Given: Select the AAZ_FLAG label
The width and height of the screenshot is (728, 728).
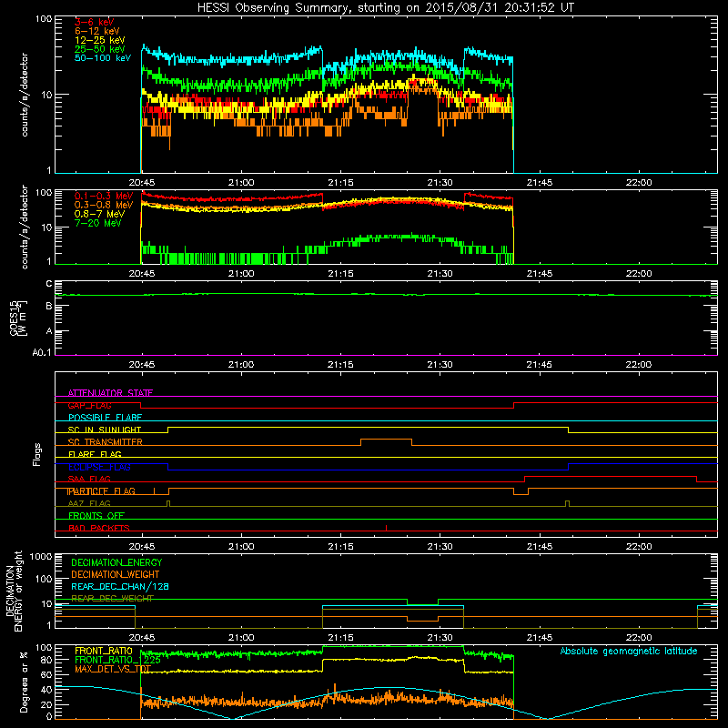Looking at the screenshot, I should (x=89, y=503).
